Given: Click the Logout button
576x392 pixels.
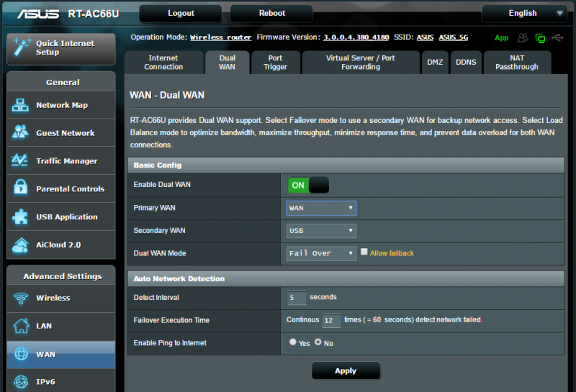Looking at the screenshot, I should pos(181,13).
